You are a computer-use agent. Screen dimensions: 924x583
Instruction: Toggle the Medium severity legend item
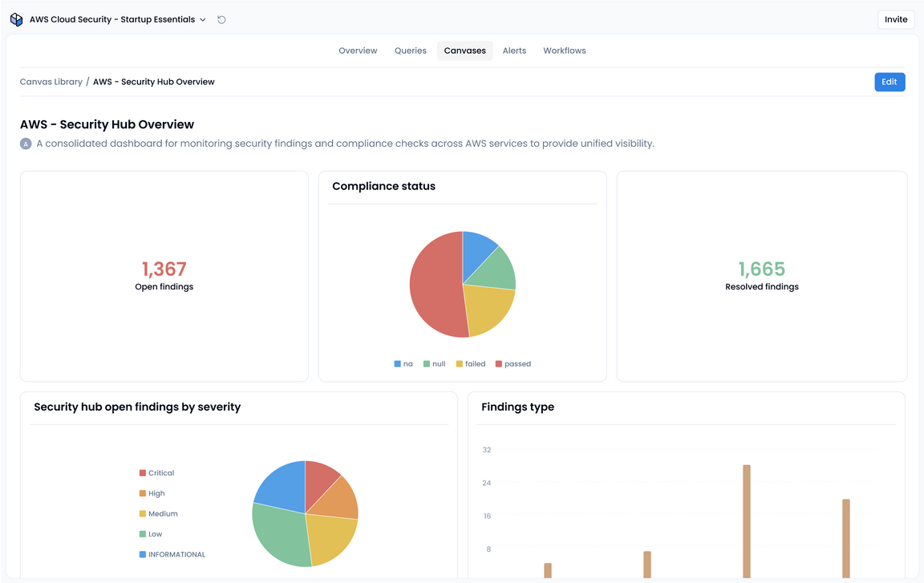(159, 513)
